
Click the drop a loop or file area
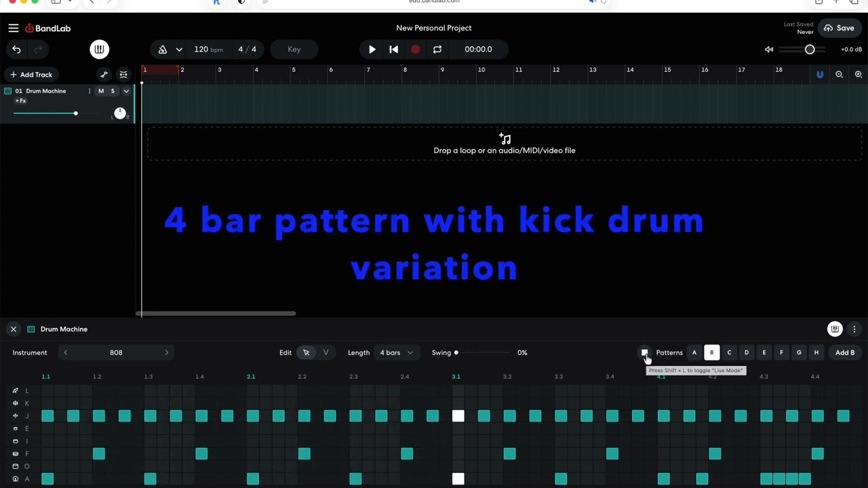point(505,144)
